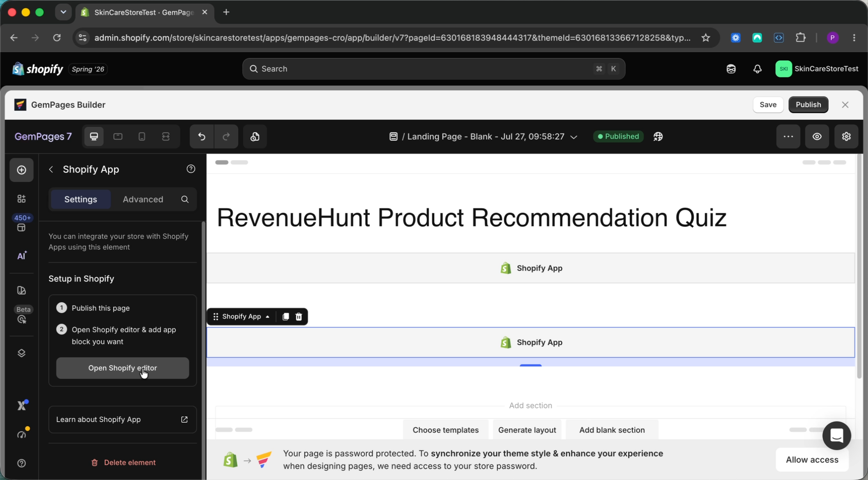Expand the Shopify App element breadcrumb arrow
The width and height of the screenshot is (868, 480).
coord(268,317)
